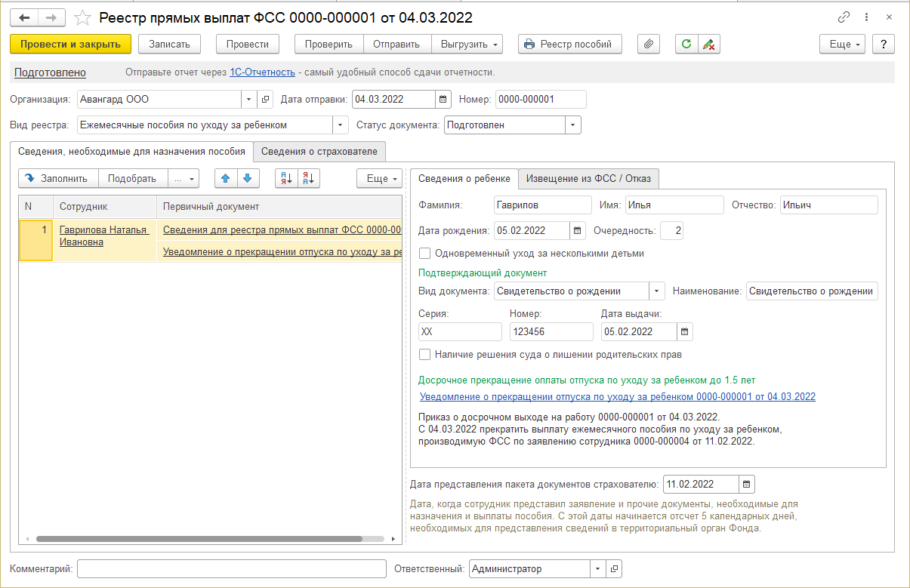Click the favorite star icon beside title
This screenshot has width=910, height=588.
point(85,17)
